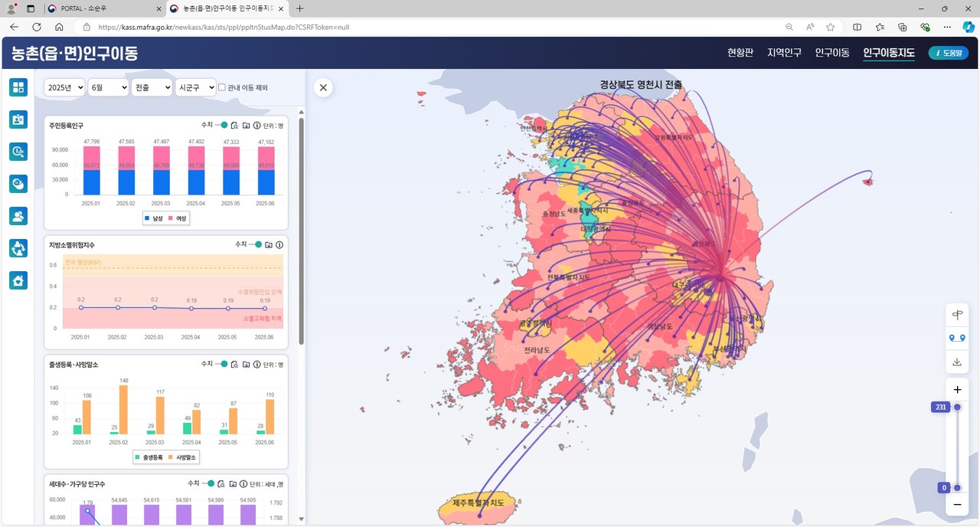
Task: Click lower range slider handle at 0
Action: 957,488
